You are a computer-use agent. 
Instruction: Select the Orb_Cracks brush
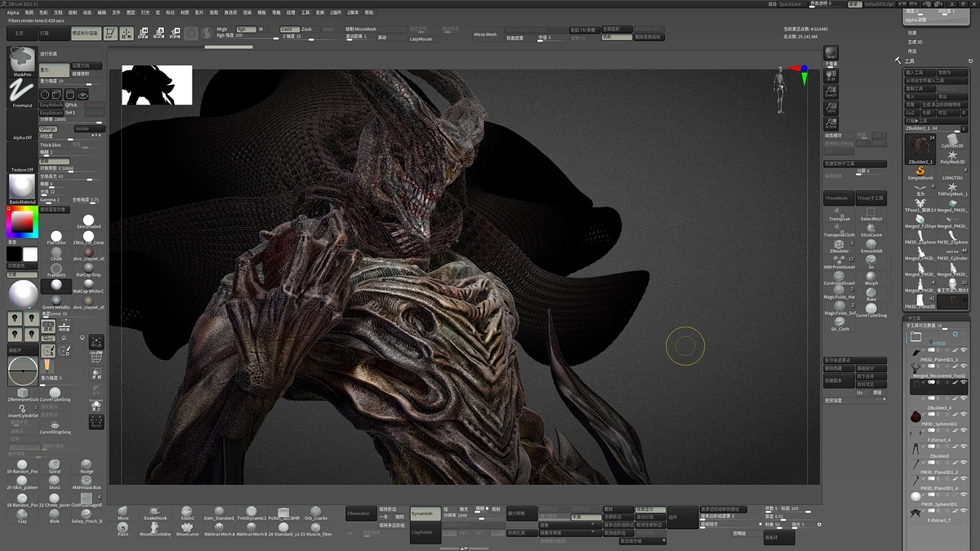[315, 513]
